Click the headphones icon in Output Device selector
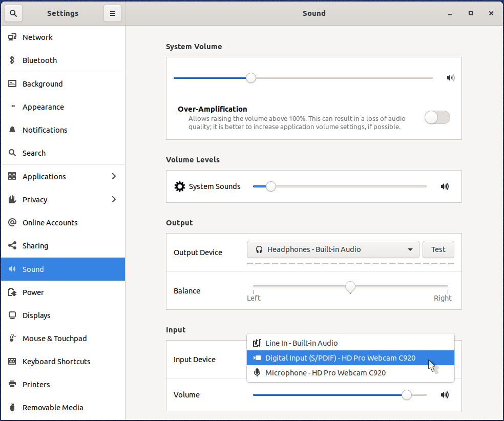 coord(259,249)
